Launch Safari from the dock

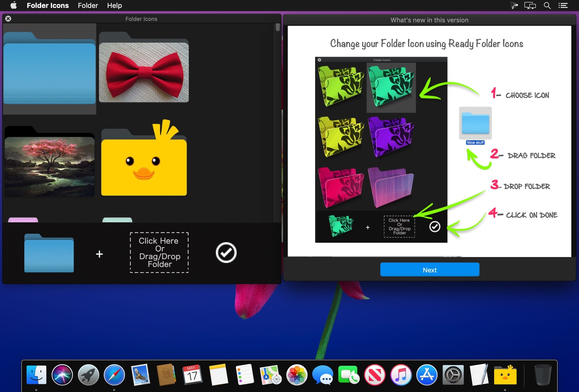114,375
